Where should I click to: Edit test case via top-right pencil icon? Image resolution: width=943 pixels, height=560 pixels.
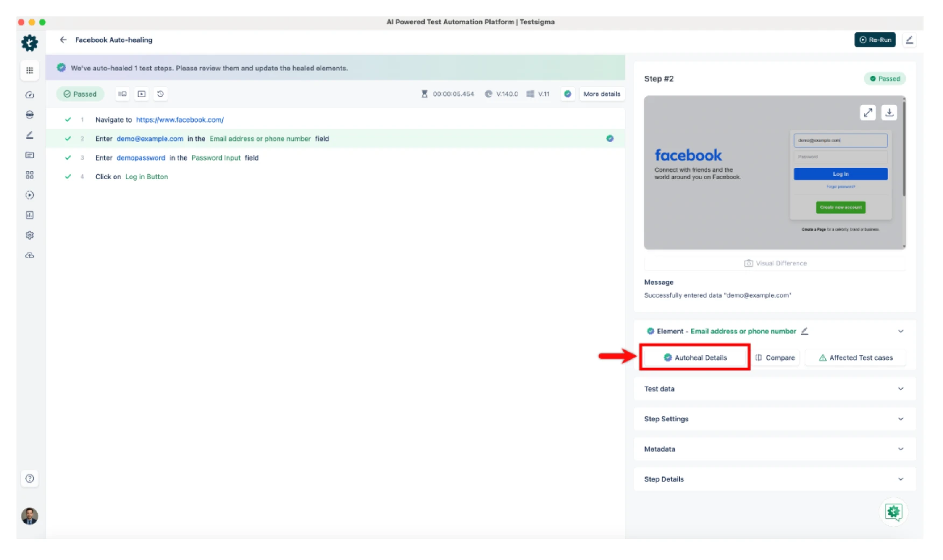click(x=910, y=40)
